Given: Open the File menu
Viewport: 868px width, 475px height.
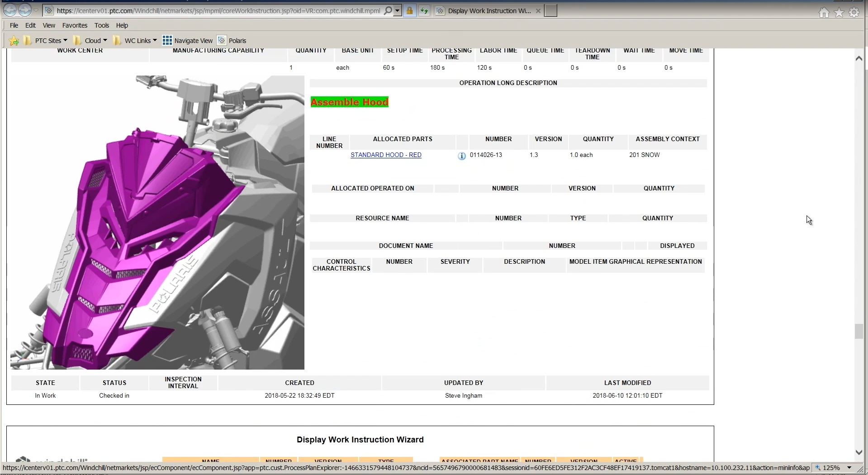Looking at the screenshot, I should [14, 25].
